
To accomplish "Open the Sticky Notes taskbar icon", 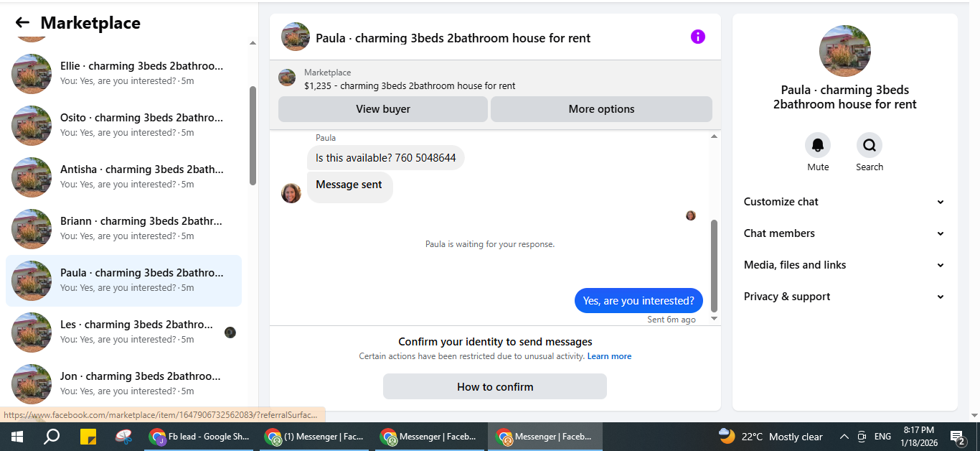I will pos(88,436).
